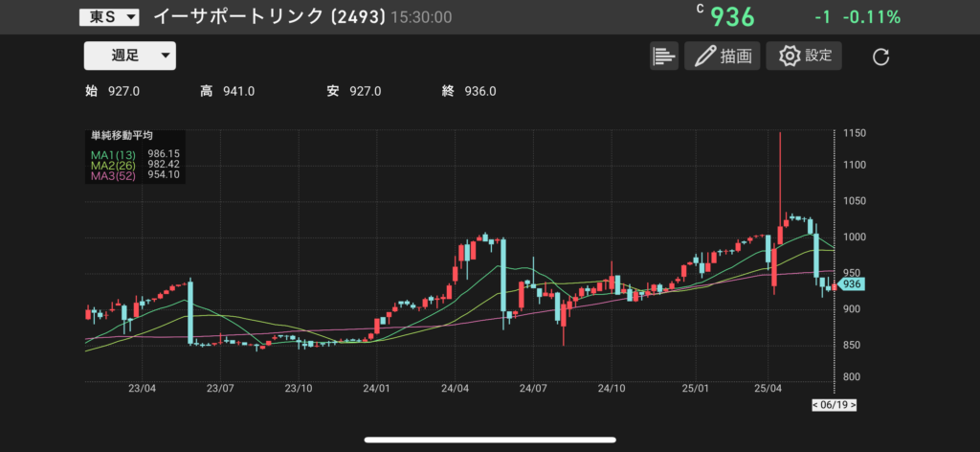Click the -0.11% change value
The width and height of the screenshot is (980, 452).
[871, 17]
